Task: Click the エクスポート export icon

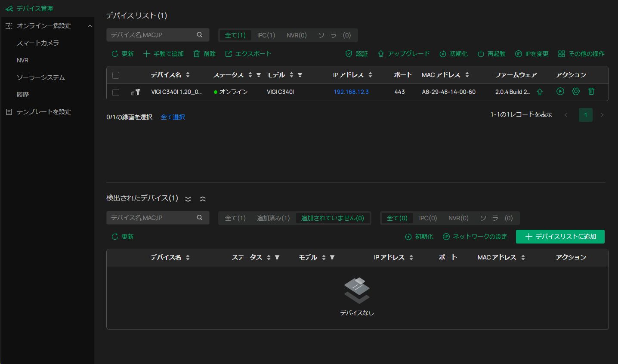Action: (x=229, y=54)
